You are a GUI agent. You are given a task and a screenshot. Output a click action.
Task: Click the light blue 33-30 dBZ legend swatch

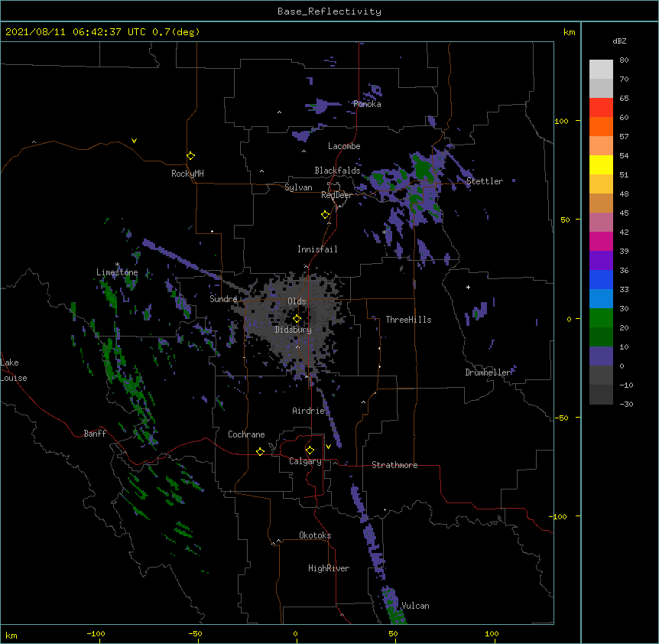point(601,299)
